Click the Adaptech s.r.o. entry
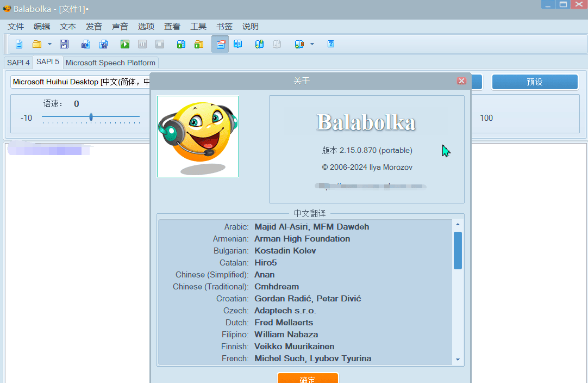Screen dimensions: 588x383 point(285,311)
